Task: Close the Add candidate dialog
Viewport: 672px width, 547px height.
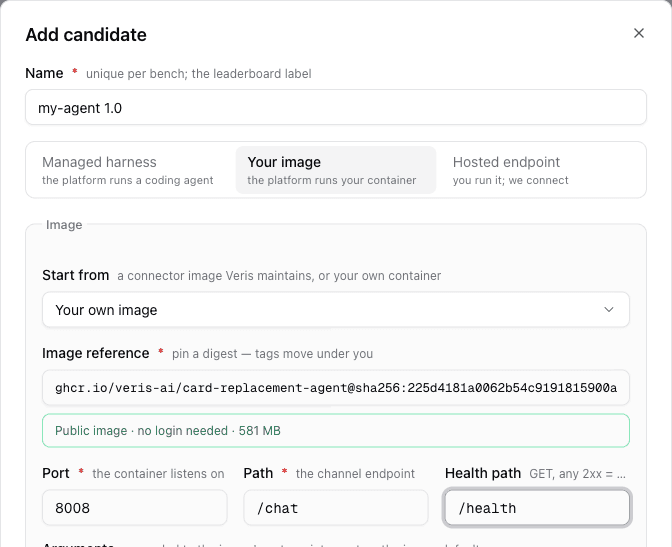Action: (639, 33)
